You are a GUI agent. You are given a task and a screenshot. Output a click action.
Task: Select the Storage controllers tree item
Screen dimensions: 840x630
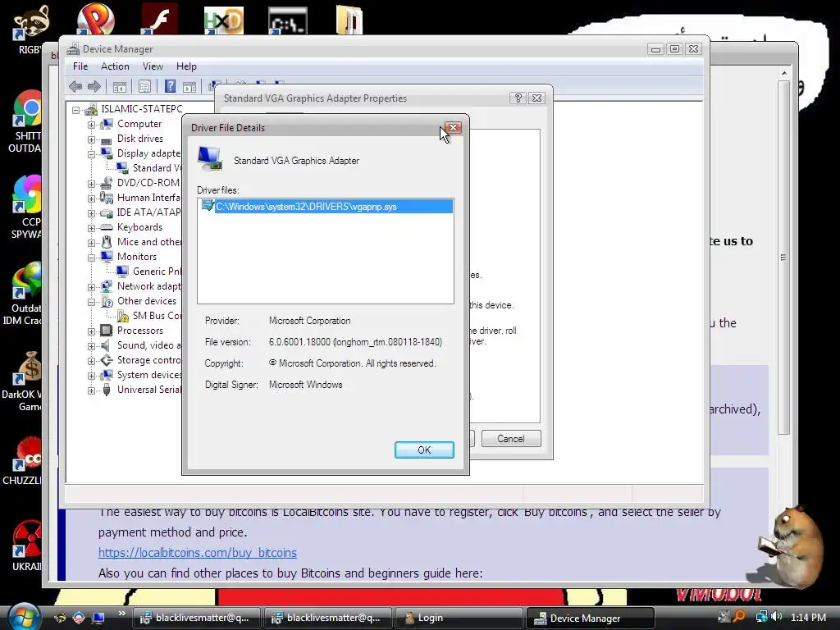[x=149, y=360]
